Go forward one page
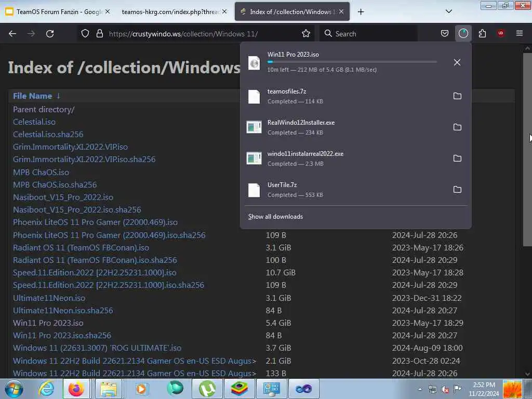This screenshot has width=532, height=399. coord(31,34)
